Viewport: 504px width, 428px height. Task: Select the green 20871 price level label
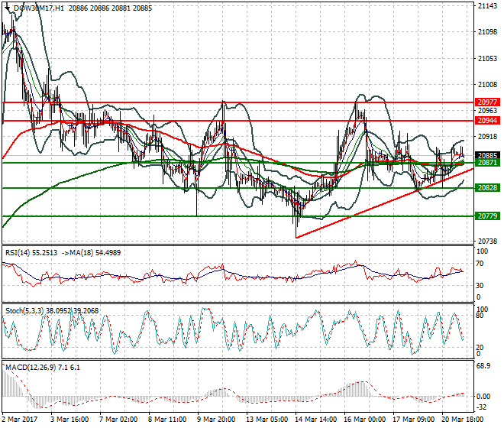click(x=487, y=163)
